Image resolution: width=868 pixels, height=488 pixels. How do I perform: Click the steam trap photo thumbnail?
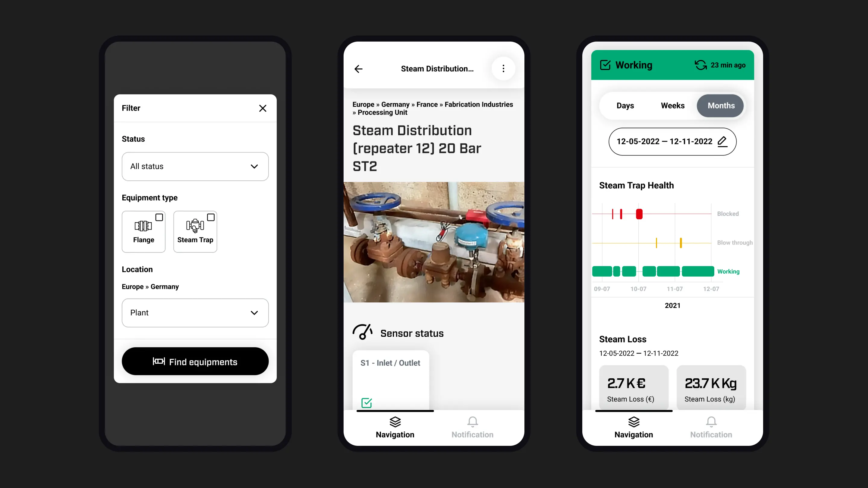tap(433, 242)
